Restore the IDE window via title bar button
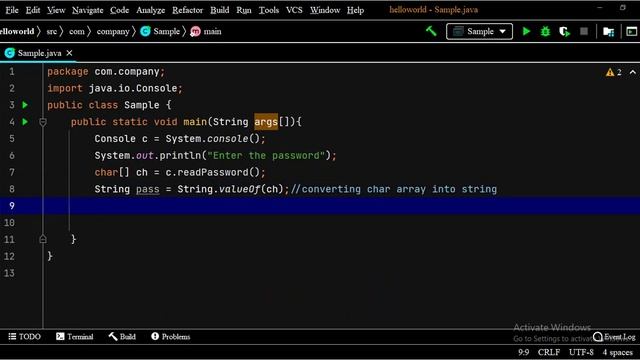This screenshot has height=360, width=640. (622, 7)
